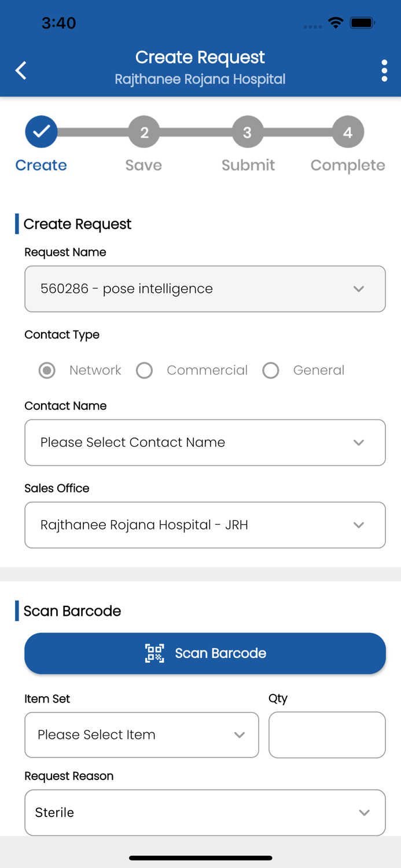This screenshot has width=401, height=868.
Task: Tap the step 3 Submit circle
Action: (x=247, y=133)
